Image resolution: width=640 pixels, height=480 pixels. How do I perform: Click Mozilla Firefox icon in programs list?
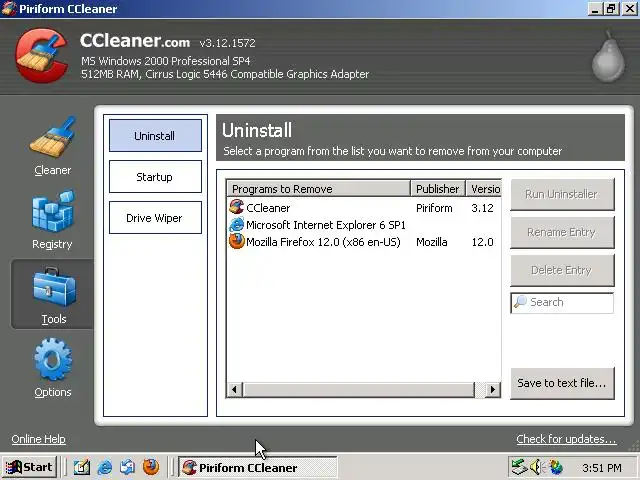[x=236, y=241]
